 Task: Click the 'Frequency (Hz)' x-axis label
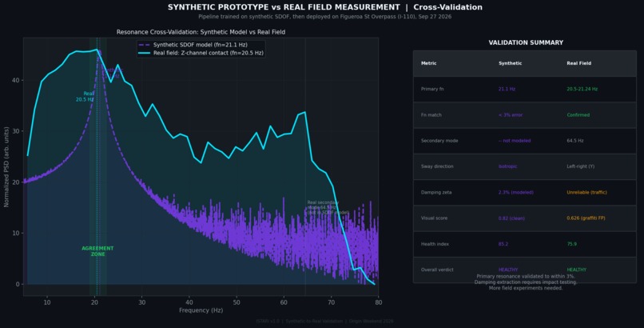pos(201,310)
